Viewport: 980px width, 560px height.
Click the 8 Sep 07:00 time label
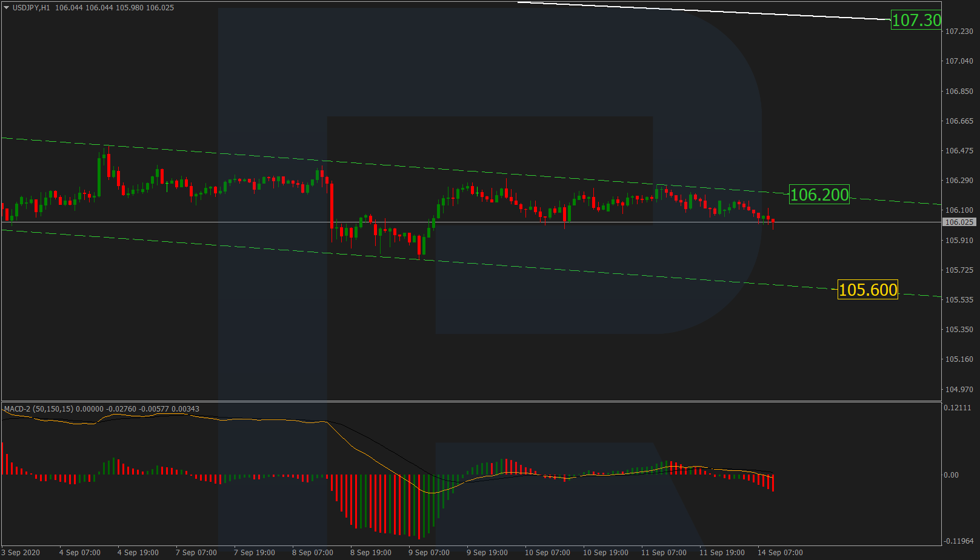click(313, 553)
